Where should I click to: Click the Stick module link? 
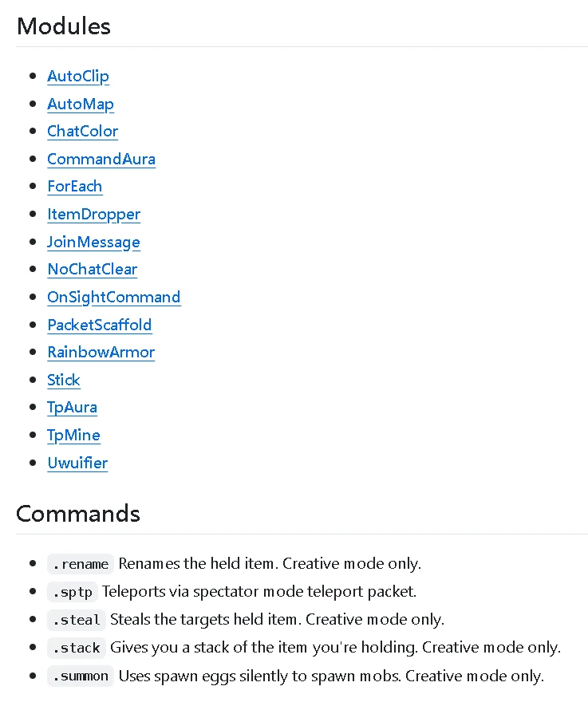coord(64,380)
